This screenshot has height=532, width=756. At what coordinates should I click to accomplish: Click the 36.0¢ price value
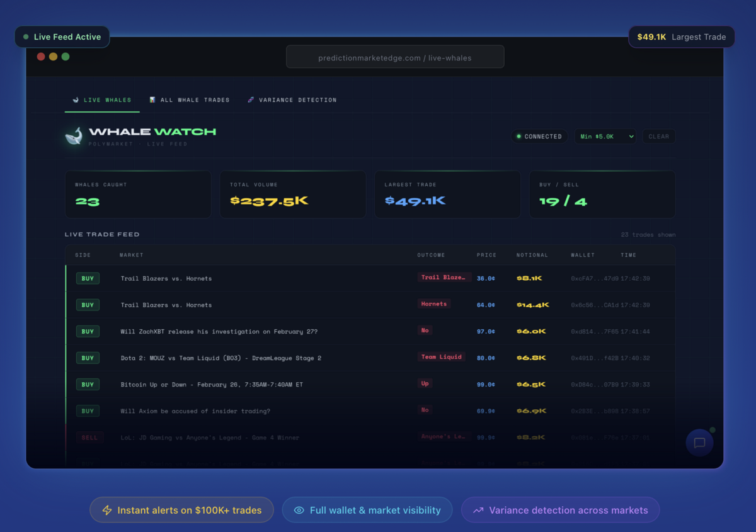tap(486, 278)
